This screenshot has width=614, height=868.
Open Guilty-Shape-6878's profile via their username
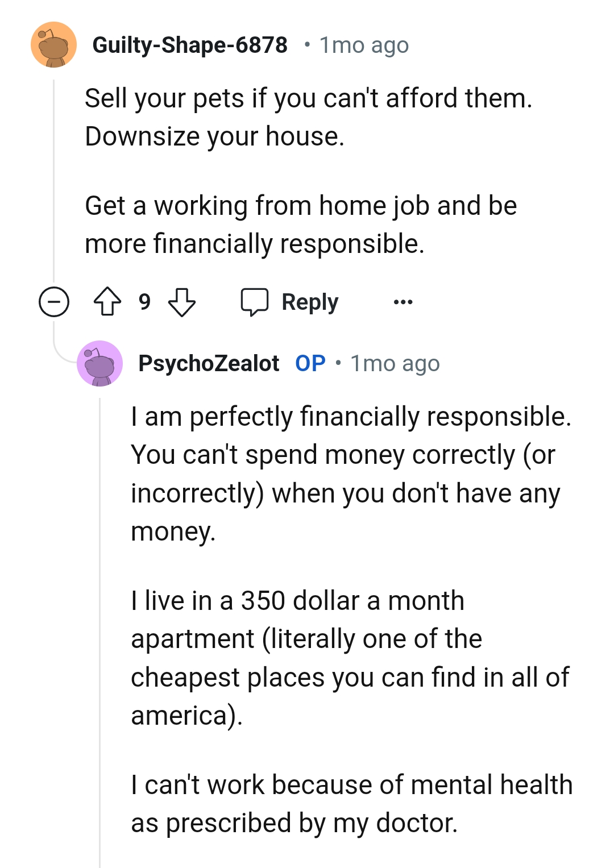click(x=190, y=45)
